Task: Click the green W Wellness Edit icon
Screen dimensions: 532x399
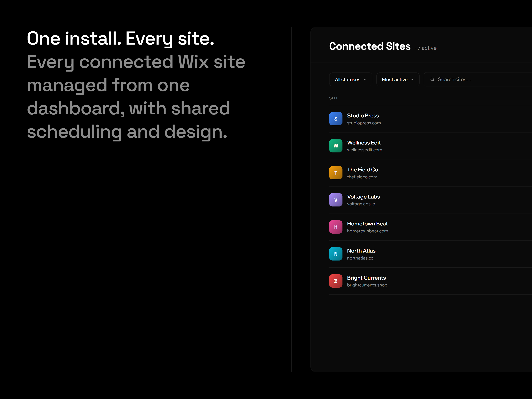Action: (336, 146)
